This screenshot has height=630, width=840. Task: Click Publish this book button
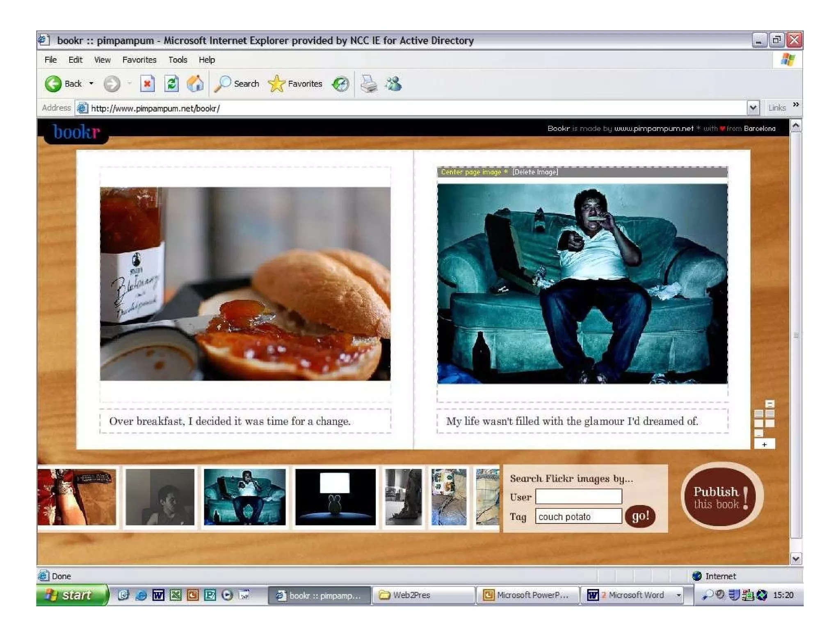click(721, 497)
